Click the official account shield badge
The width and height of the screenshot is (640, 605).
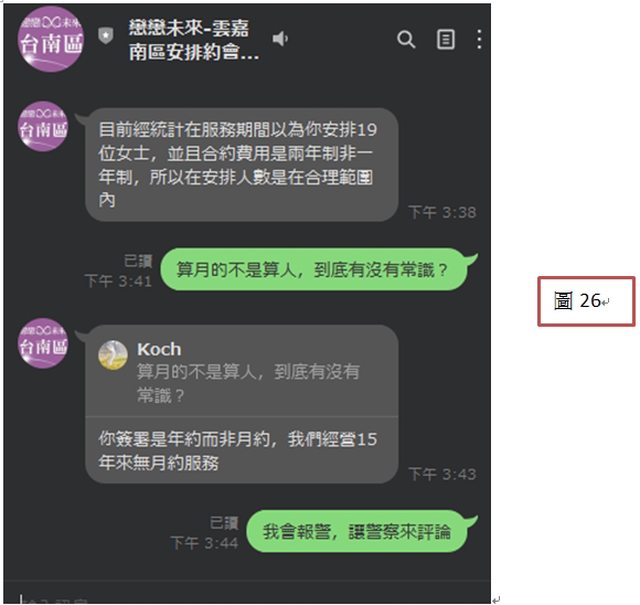(x=106, y=36)
